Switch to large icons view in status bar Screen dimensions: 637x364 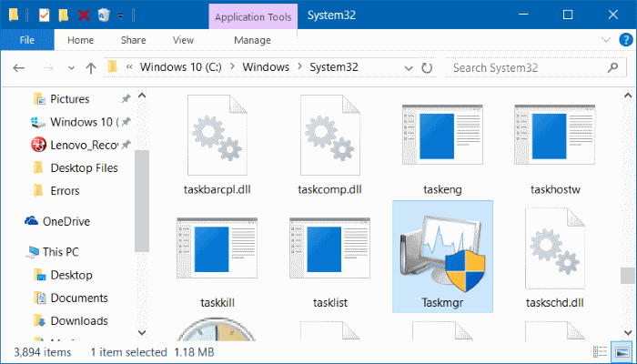click(622, 352)
